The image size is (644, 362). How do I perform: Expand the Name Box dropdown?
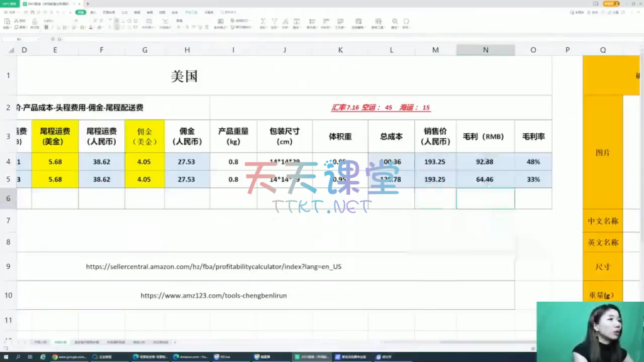(x=39, y=39)
